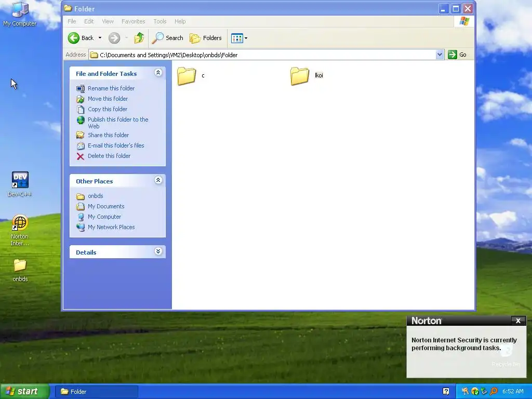Open the Tools menu
Screen dimensions: 532x399
(160, 21)
